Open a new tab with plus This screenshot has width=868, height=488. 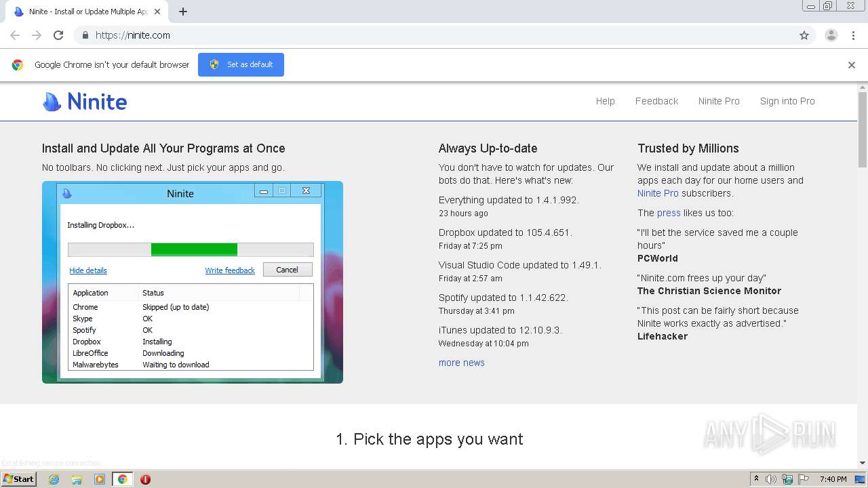183,12
